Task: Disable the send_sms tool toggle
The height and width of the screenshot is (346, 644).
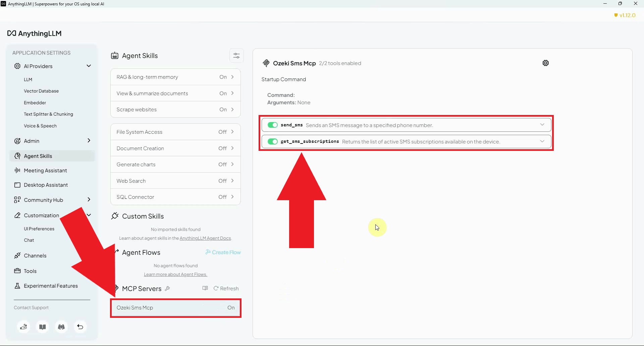Action: (273, 125)
